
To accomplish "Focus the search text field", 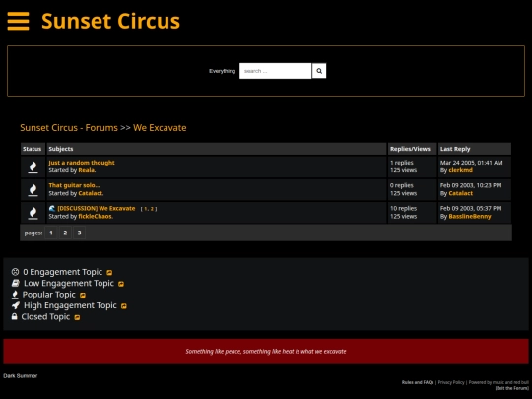I will (x=275, y=71).
